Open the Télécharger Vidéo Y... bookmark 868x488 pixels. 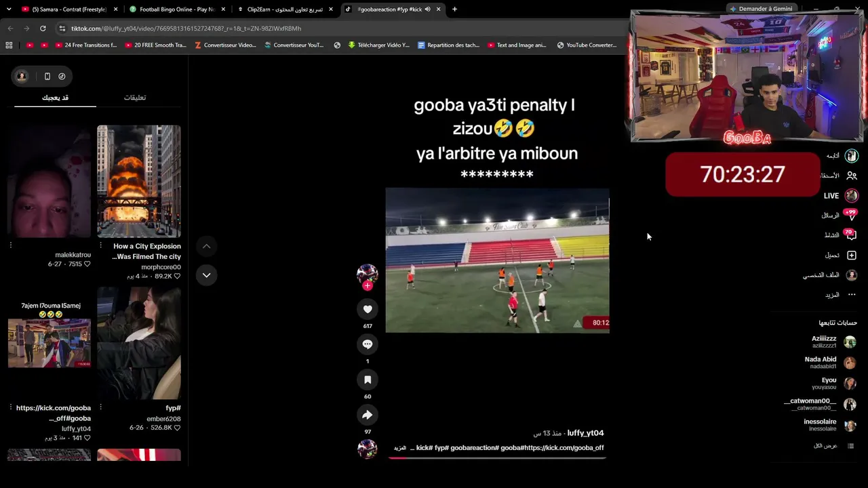[378, 45]
